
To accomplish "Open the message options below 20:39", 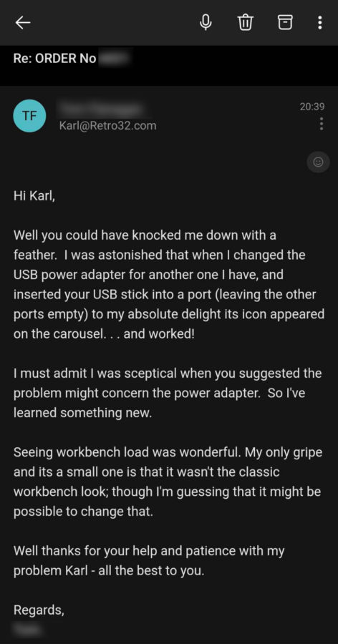I will point(321,124).
